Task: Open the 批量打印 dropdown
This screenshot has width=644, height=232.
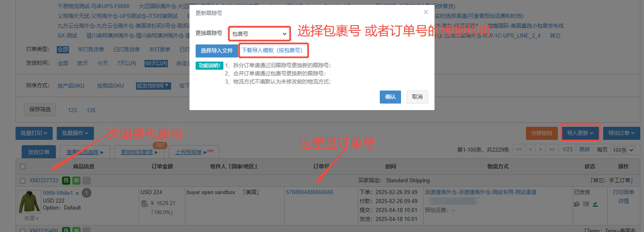Action: point(34,133)
